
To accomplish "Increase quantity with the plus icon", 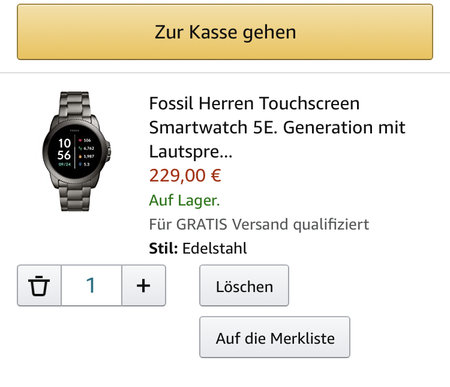I will coord(144,285).
